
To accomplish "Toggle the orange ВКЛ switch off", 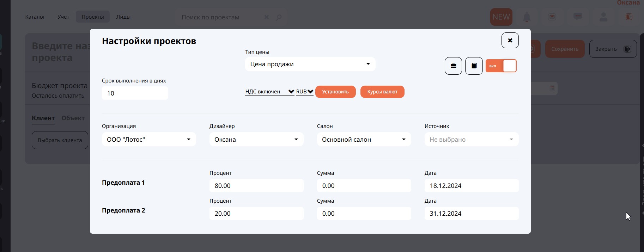I will [501, 66].
